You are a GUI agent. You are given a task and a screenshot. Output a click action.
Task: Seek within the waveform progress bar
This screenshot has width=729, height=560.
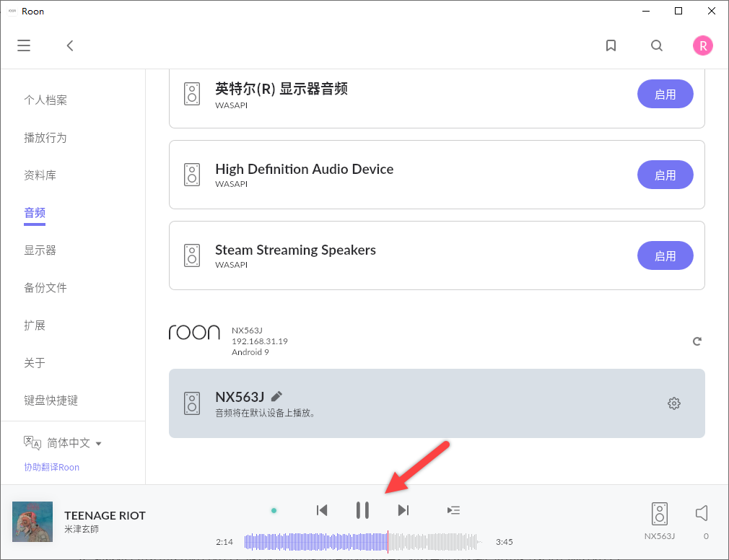363,542
